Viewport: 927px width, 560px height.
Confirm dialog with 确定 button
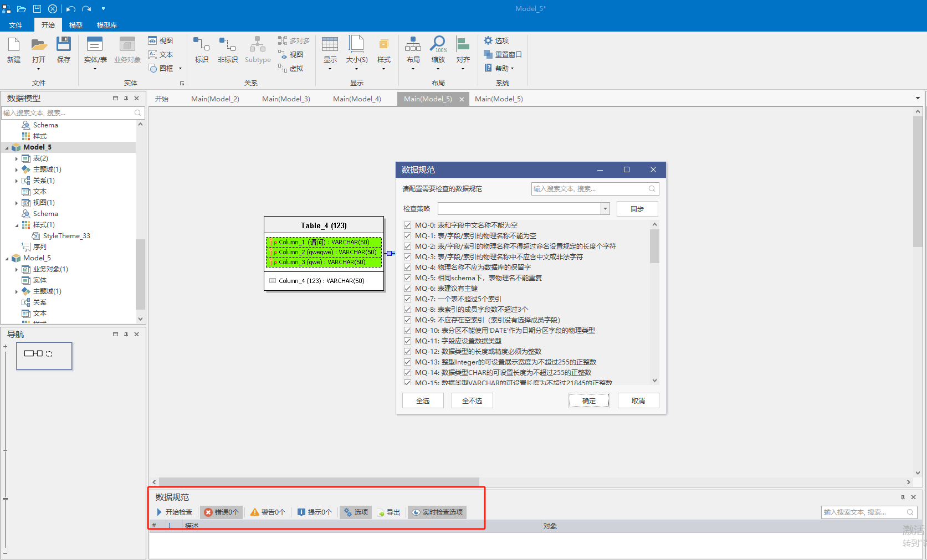tap(589, 400)
